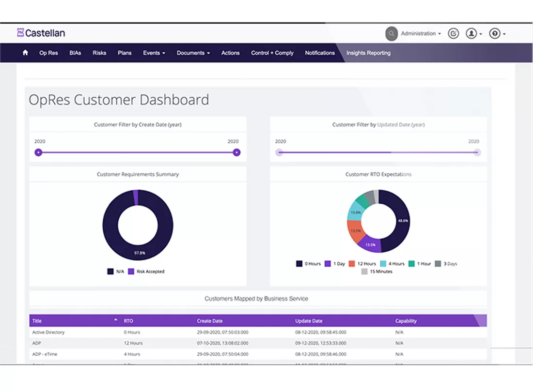Image resolution: width=533 pixels, height=392 pixels.
Task: Click the search magnifier icon
Action: click(392, 33)
